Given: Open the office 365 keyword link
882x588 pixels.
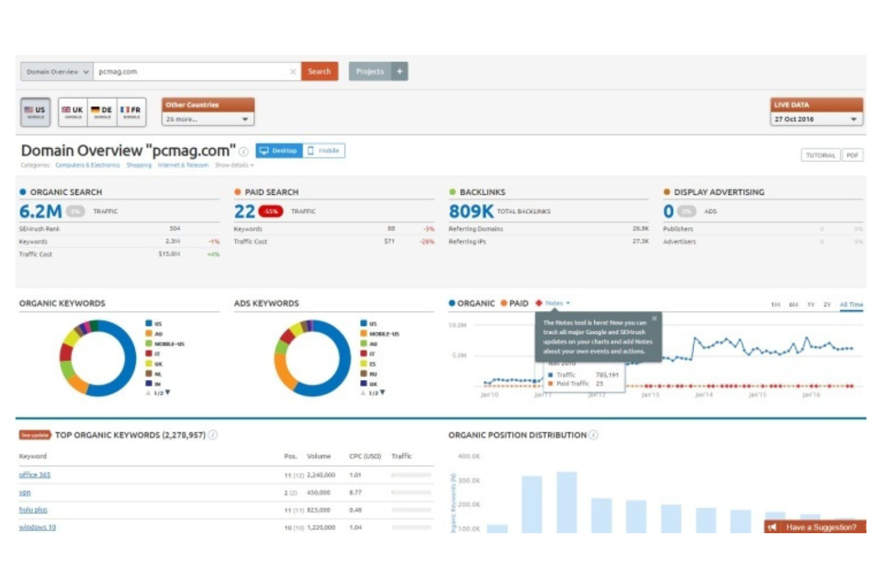Looking at the screenshot, I should (35, 475).
